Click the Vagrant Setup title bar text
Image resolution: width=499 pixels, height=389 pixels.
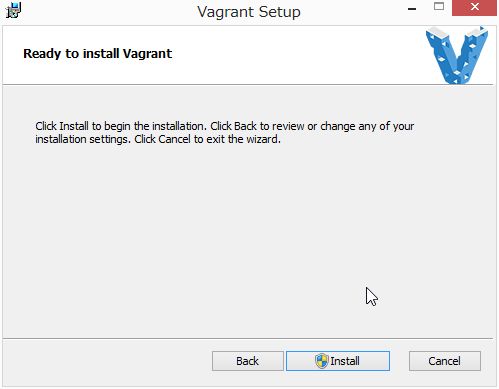pos(249,12)
